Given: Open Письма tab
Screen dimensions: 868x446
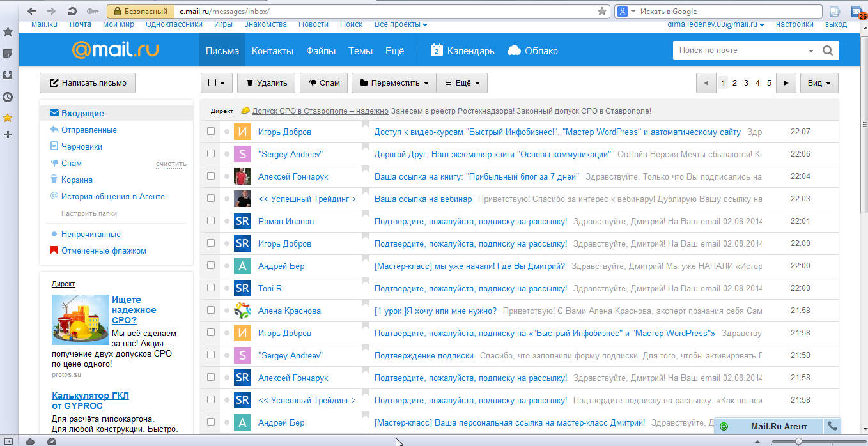Looking at the screenshot, I should (222, 51).
